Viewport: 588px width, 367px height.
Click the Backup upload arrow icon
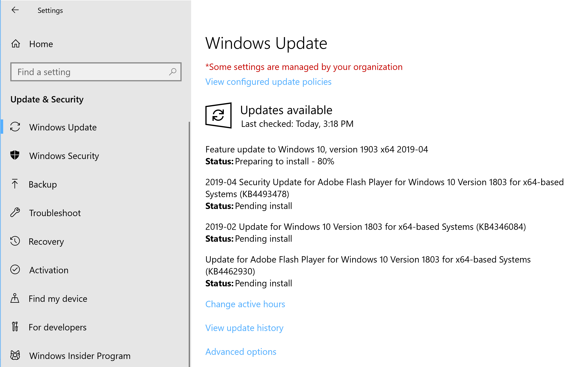[x=15, y=184]
